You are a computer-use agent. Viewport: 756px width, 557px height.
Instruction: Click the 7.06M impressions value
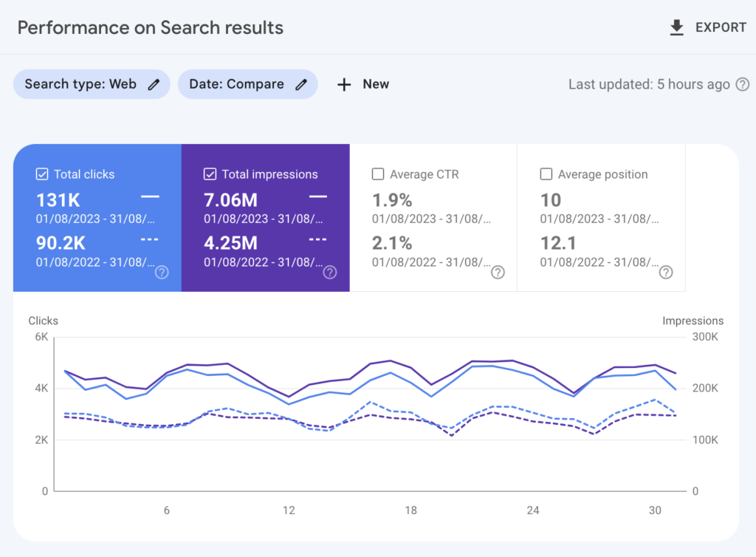coord(230,199)
